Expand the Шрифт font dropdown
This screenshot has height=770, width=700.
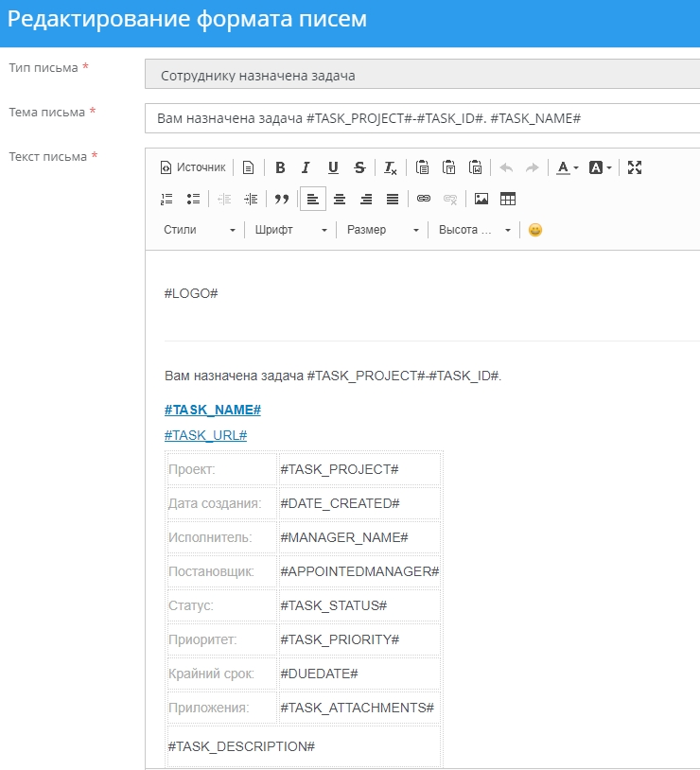tap(291, 230)
